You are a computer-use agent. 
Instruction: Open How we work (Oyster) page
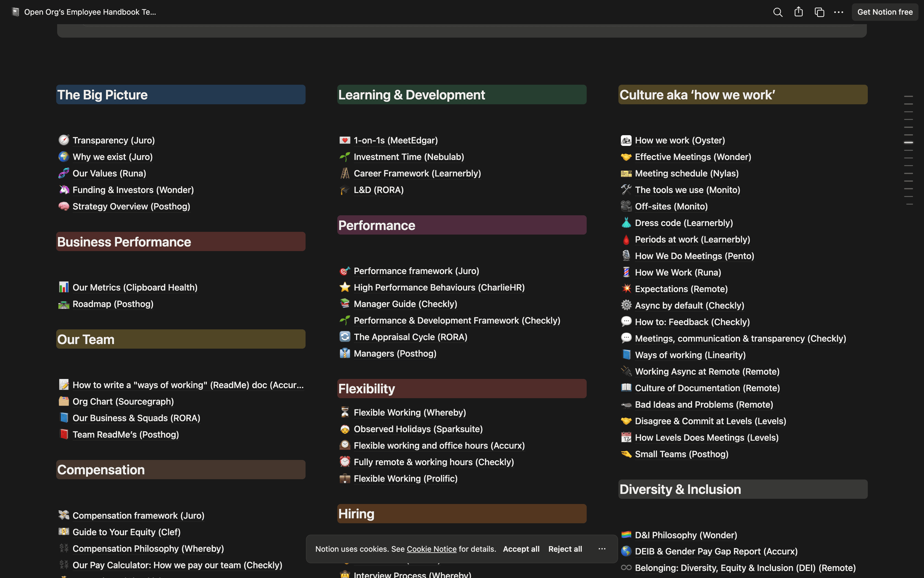pyautogui.click(x=680, y=140)
